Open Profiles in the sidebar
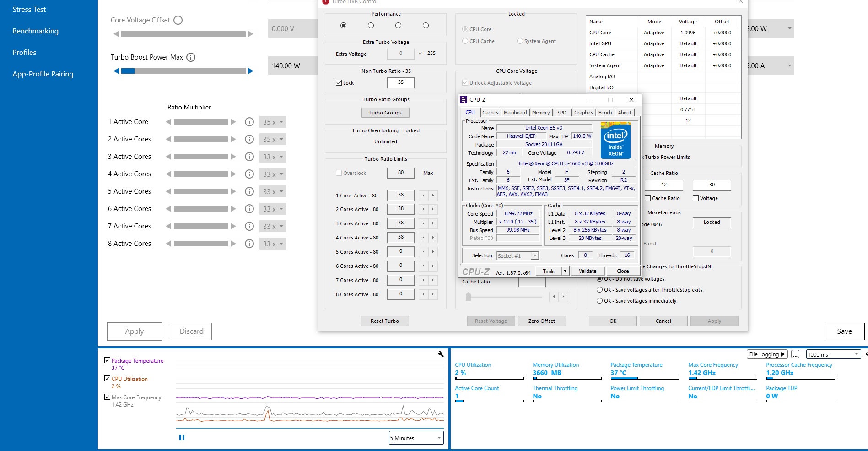 click(25, 53)
